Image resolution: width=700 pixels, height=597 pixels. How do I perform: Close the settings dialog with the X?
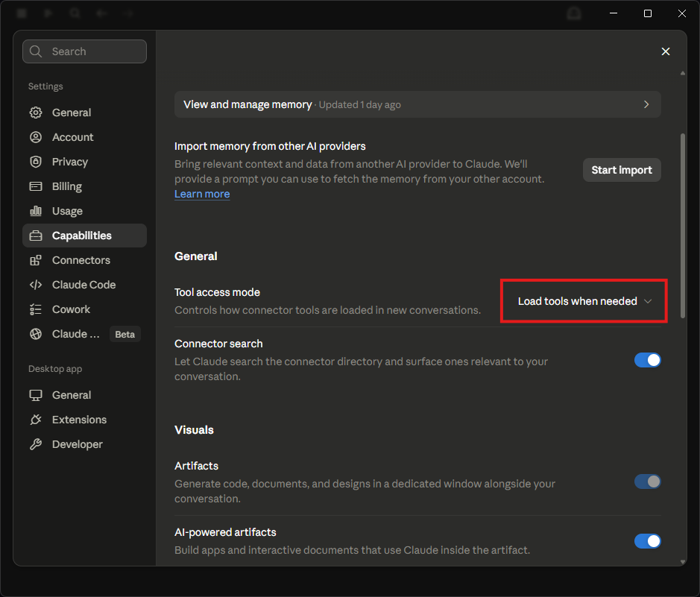click(x=666, y=51)
